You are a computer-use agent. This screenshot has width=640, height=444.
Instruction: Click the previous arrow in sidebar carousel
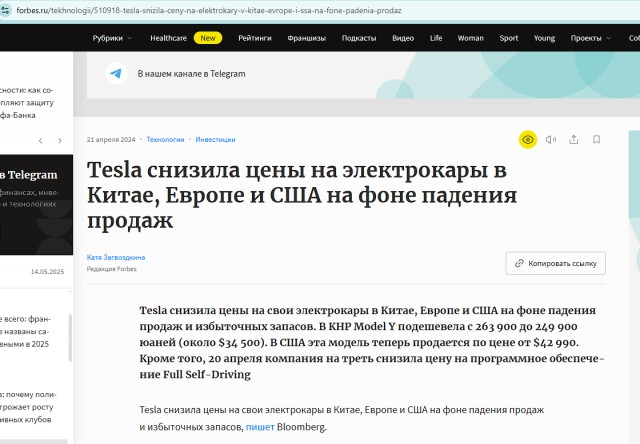(40, 140)
